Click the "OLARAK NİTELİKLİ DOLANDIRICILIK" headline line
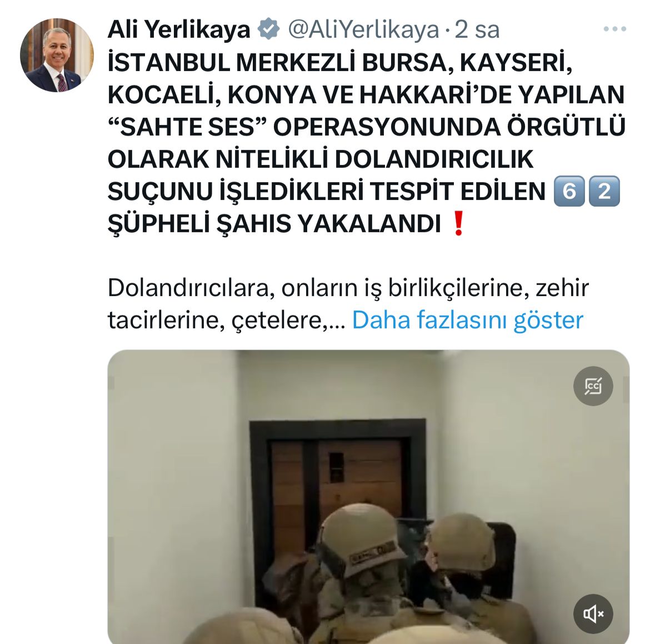 [x=321, y=159]
